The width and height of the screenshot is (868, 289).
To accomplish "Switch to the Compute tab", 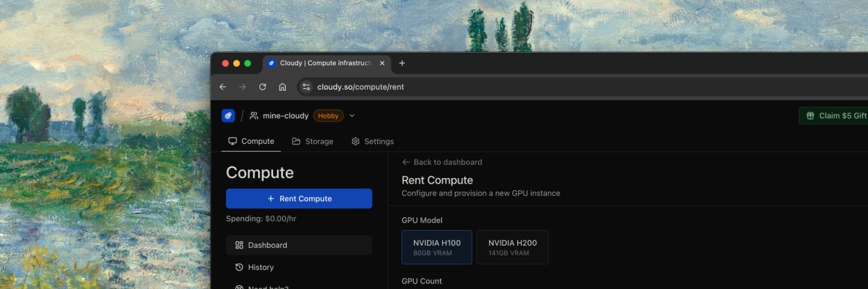I will pos(251,141).
